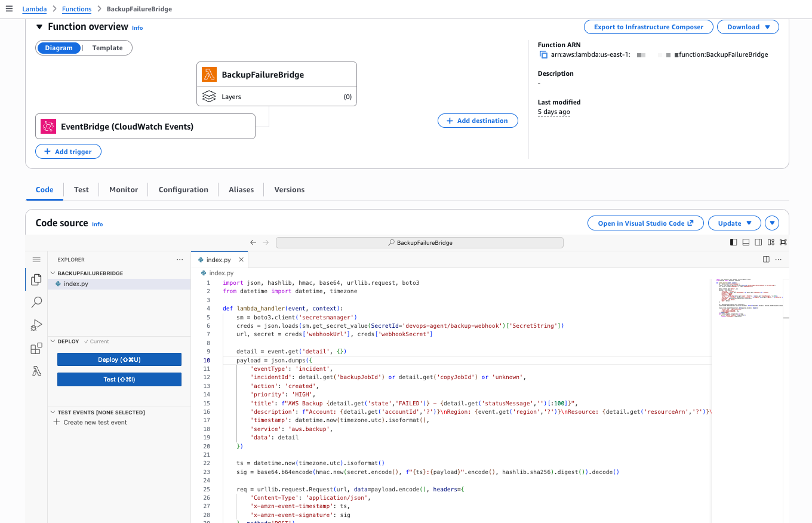Click Add trigger button
Screen dimensions: 812x523
point(68,152)
